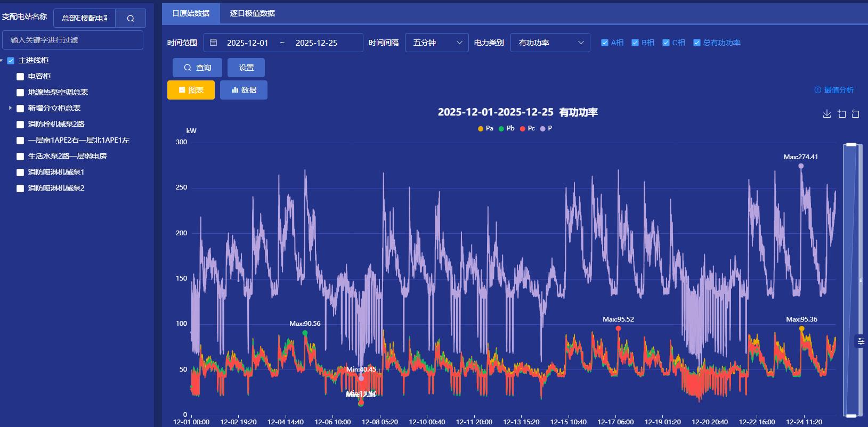Click the side panel settings sliders icon
Screen dimensions: 868x427
click(861, 341)
